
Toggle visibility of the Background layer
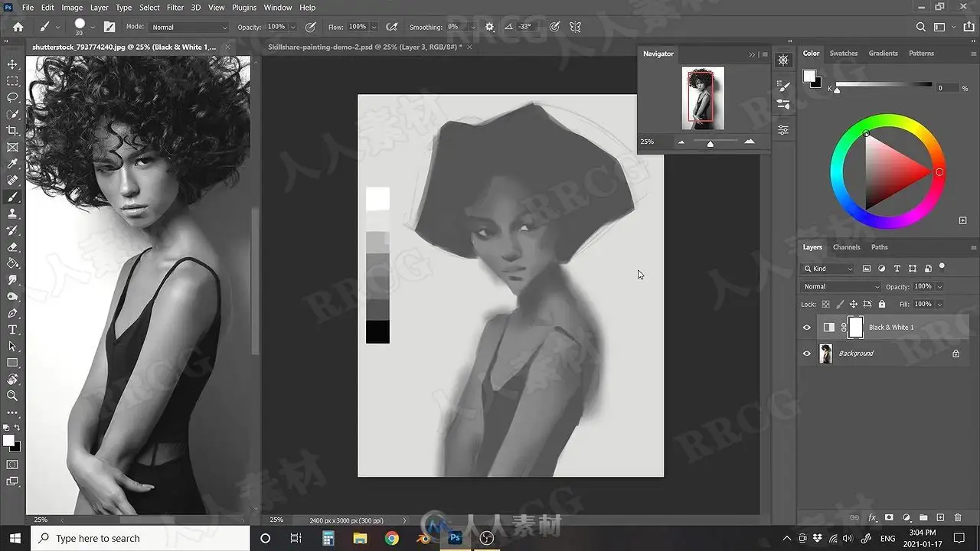click(806, 354)
